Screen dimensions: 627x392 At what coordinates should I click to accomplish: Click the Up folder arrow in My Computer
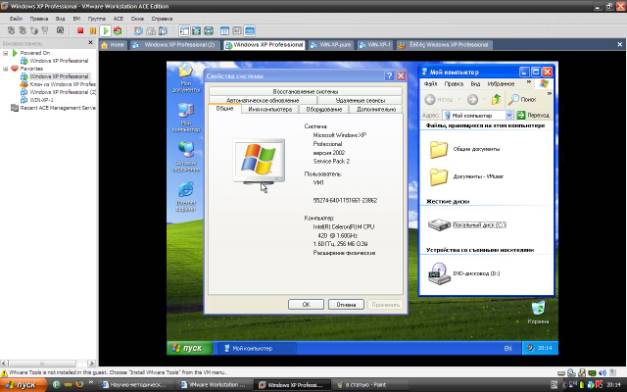[496, 99]
